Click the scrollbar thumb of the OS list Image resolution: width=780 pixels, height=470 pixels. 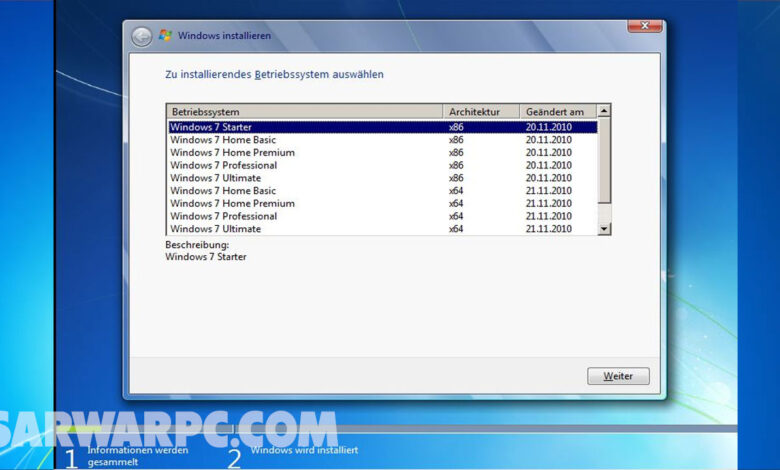[604, 160]
